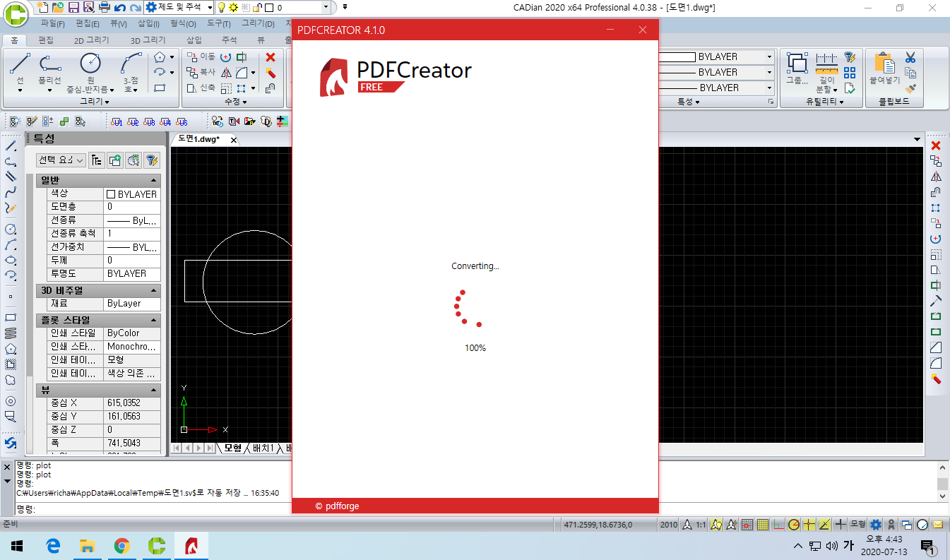Open Chrome from the Windows taskbar
The width and height of the screenshot is (950, 560).
coord(121,546)
